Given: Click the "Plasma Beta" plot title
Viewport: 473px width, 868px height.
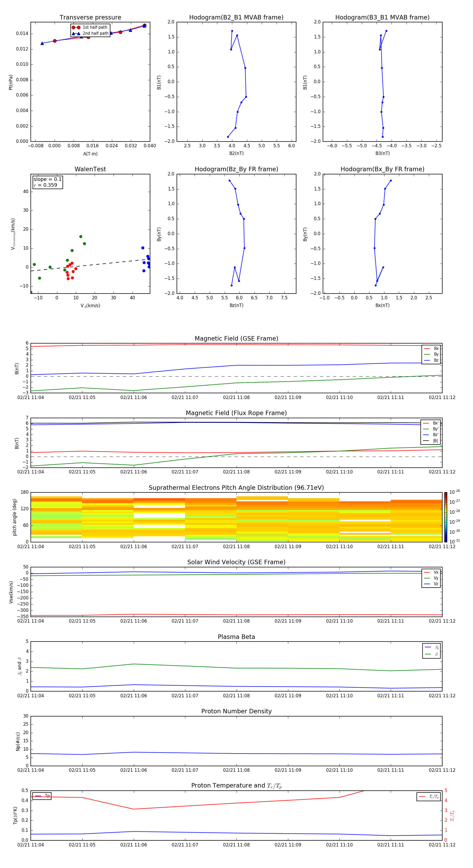Looking at the screenshot, I should pyautogui.click(x=236, y=637).
